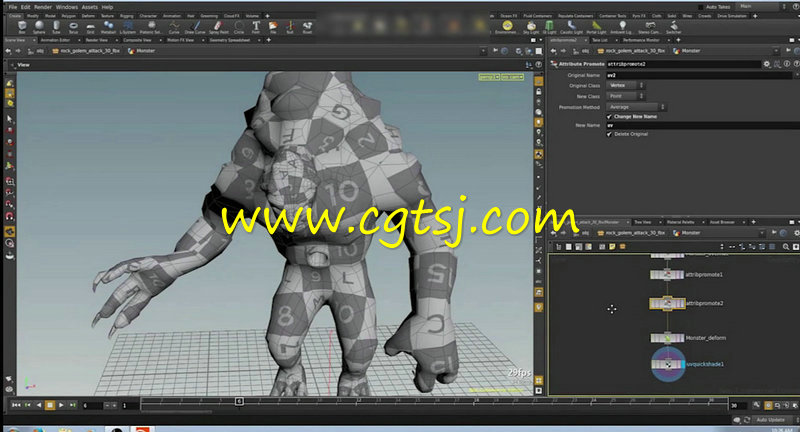Open parameter gear menu for attribpromote2
Screen dimensions: 800x432
(766, 64)
